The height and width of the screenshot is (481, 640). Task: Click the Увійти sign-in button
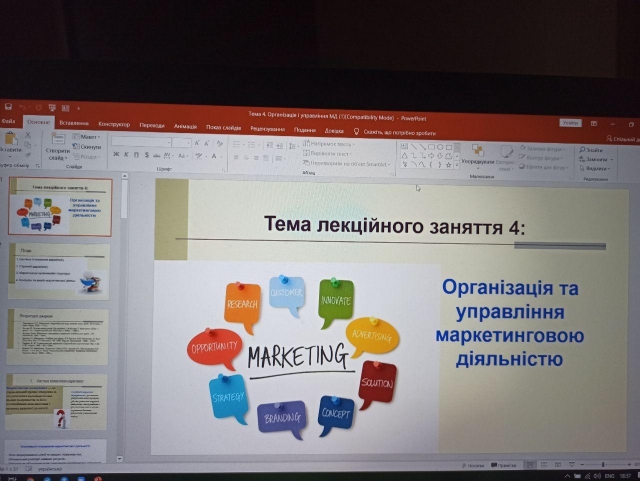coord(570,122)
